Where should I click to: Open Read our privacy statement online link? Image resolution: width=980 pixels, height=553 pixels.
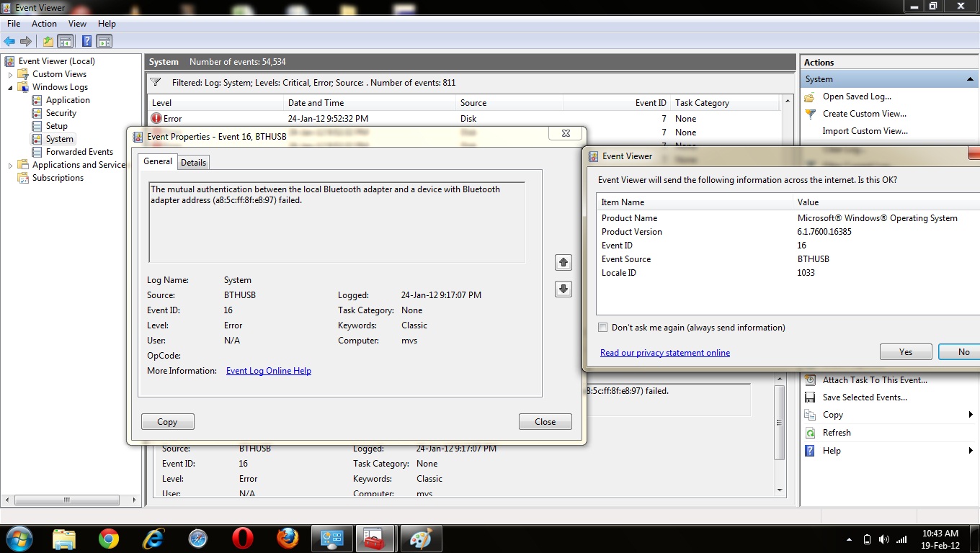point(665,353)
